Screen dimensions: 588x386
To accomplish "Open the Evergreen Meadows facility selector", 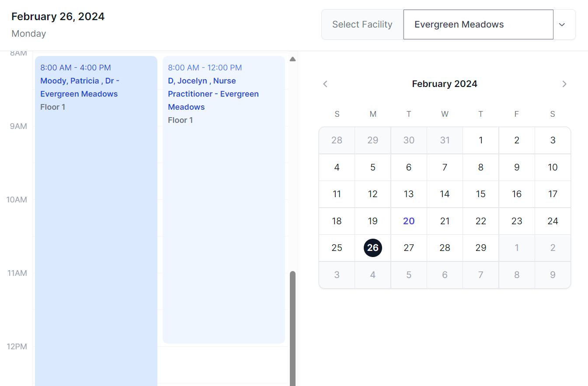I will click(x=478, y=24).
